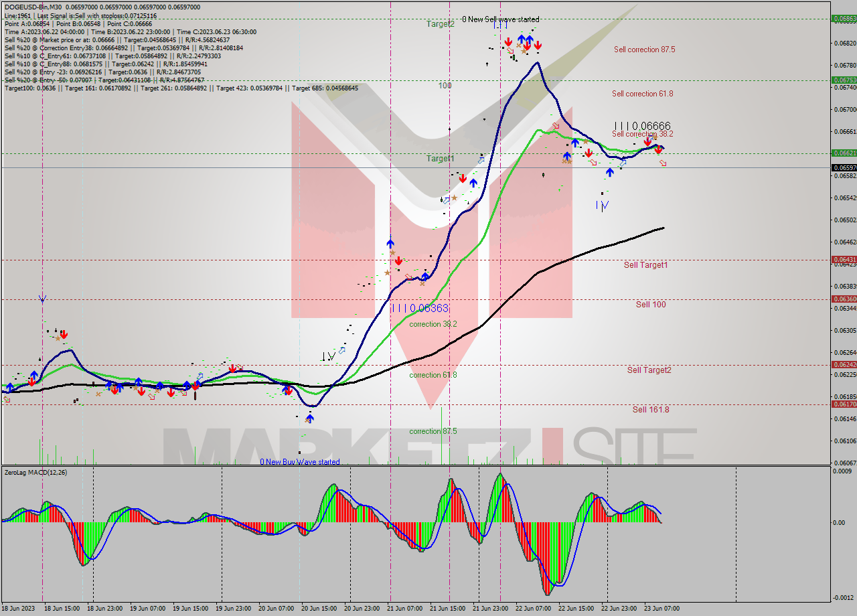Click the red 0.06431 price level tag
This screenshot has height=616, width=857.
click(844, 259)
